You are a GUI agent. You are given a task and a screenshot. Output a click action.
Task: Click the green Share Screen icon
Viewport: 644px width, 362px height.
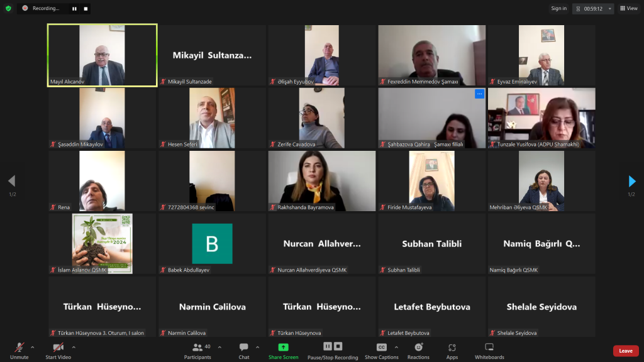click(x=284, y=347)
